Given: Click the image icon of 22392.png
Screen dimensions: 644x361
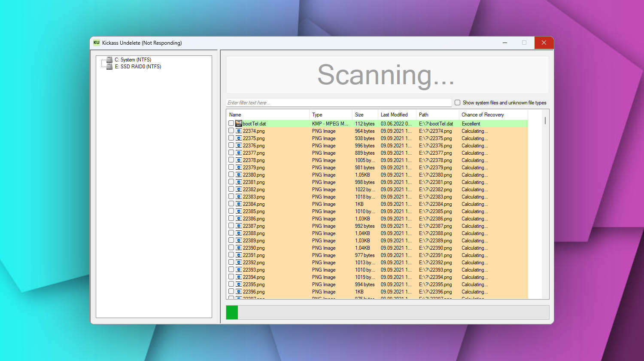Looking at the screenshot, I should coord(239,262).
